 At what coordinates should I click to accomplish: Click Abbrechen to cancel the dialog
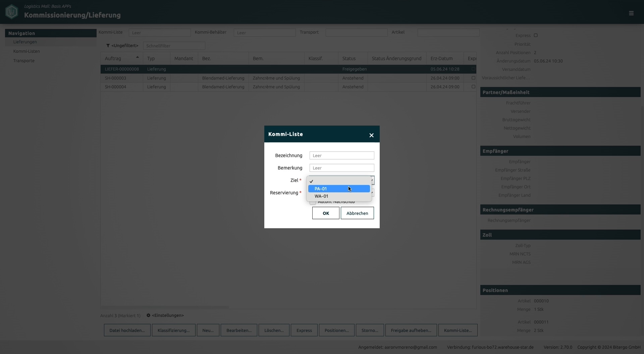tap(357, 213)
